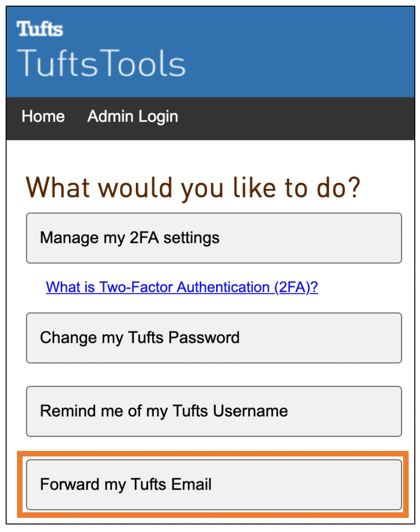Begin changing your Tufts password

tap(214, 338)
